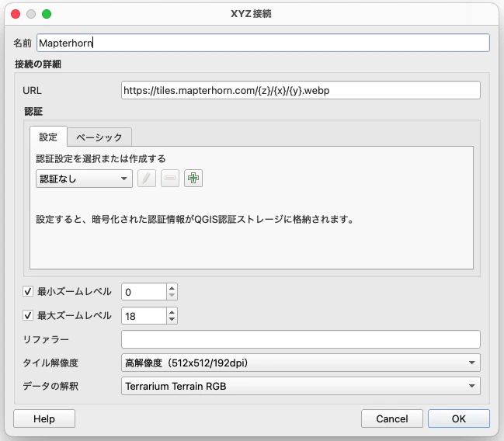Toggle the 最大ズームレベル checkbox
Viewport: 504px width, 441px height.
click(28, 315)
